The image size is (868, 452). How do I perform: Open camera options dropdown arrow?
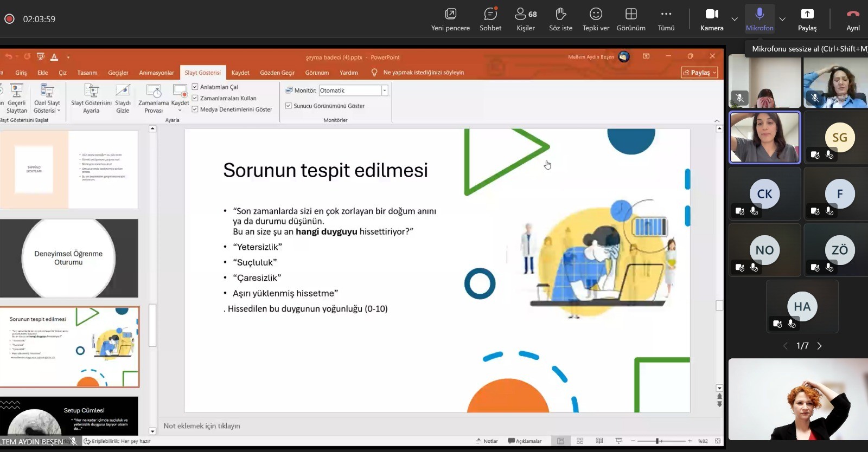[735, 19]
